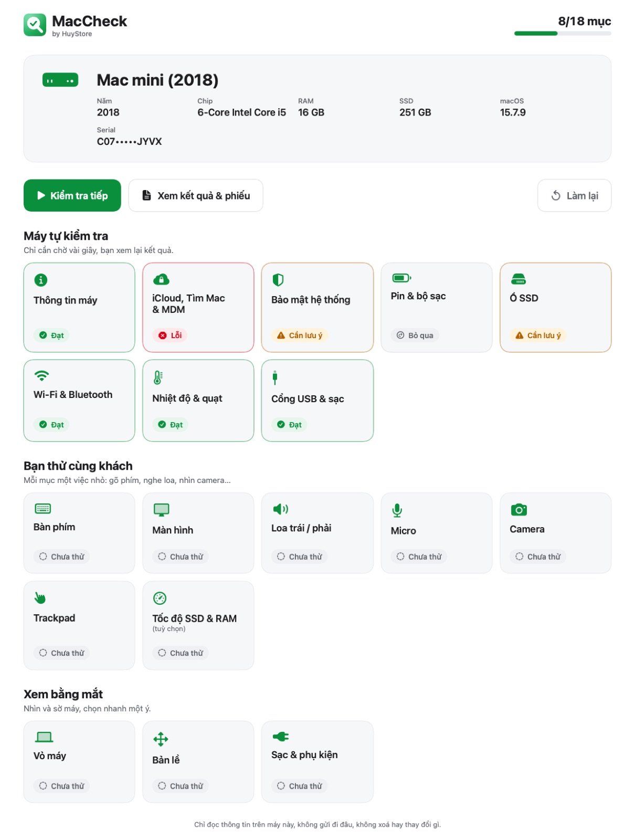Open Xem kết quả & phiếu

196,196
